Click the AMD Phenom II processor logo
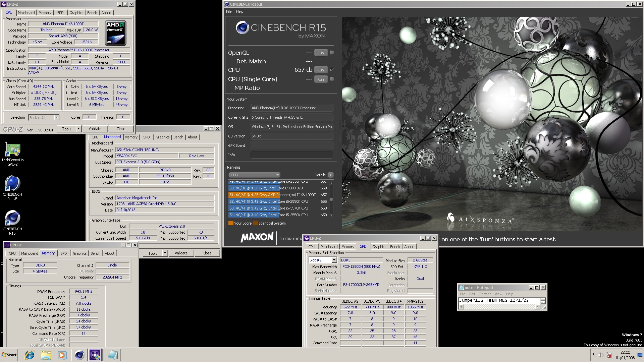 pos(116,33)
